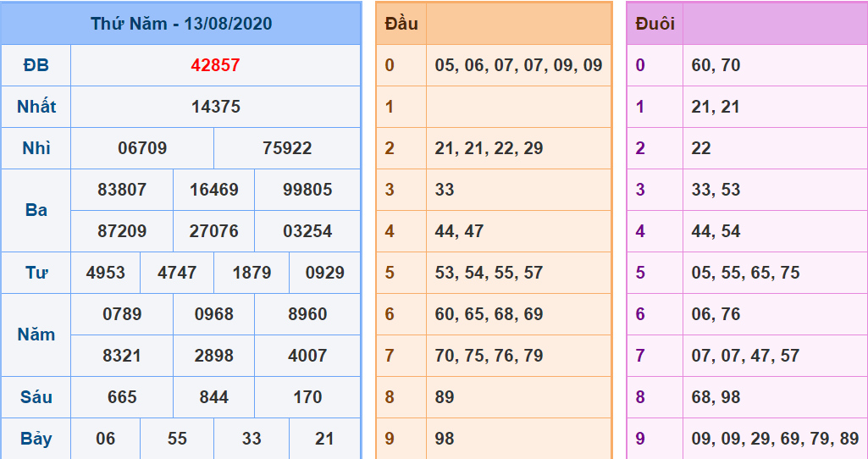868x459 pixels.
Task: Click the Đuôi column header
Action: (x=655, y=24)
